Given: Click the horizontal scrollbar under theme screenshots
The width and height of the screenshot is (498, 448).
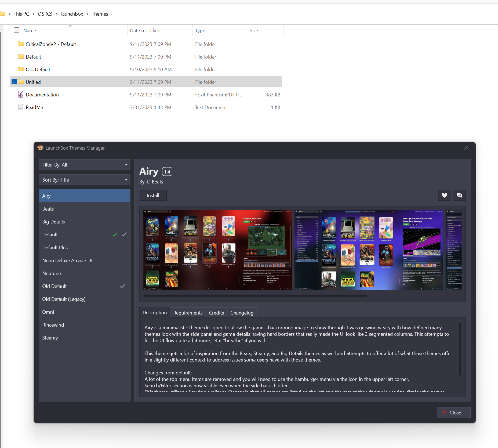Looking at the screenshot, I should 255,296.
